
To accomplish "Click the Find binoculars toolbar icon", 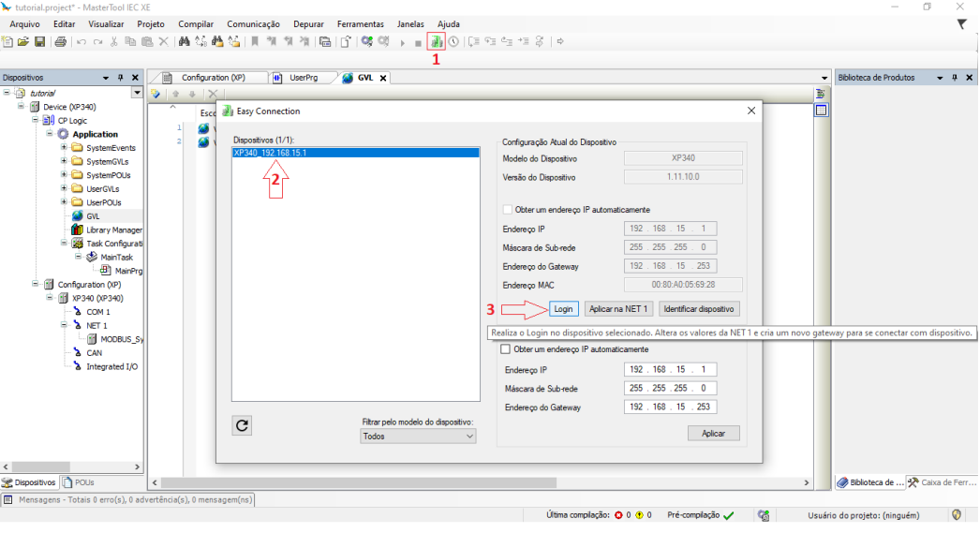I will click(185, 41).
